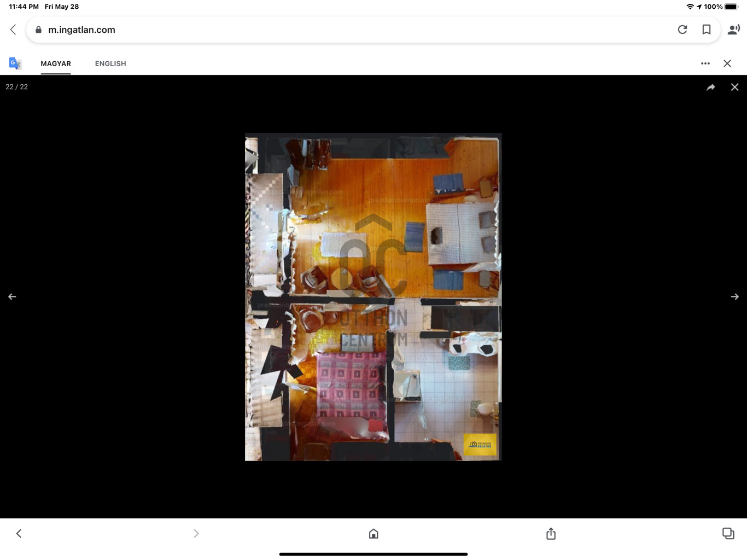This screenshot has width=747, height=560.
Task: Share the floor plan photo
Action: pos(711,86)
